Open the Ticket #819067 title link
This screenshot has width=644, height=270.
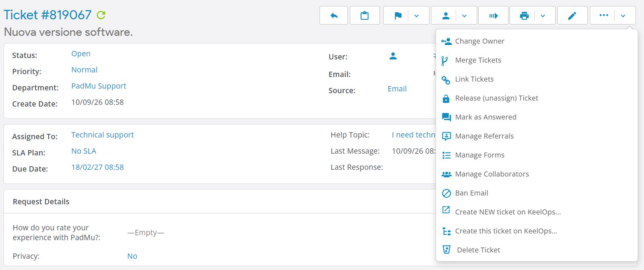47,15
